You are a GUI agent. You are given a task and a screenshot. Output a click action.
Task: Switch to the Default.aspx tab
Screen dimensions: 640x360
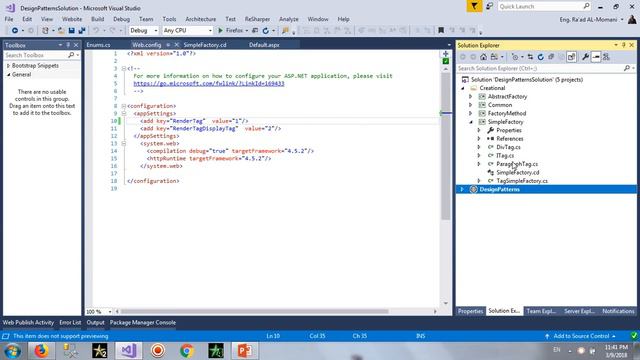[264, 45]
